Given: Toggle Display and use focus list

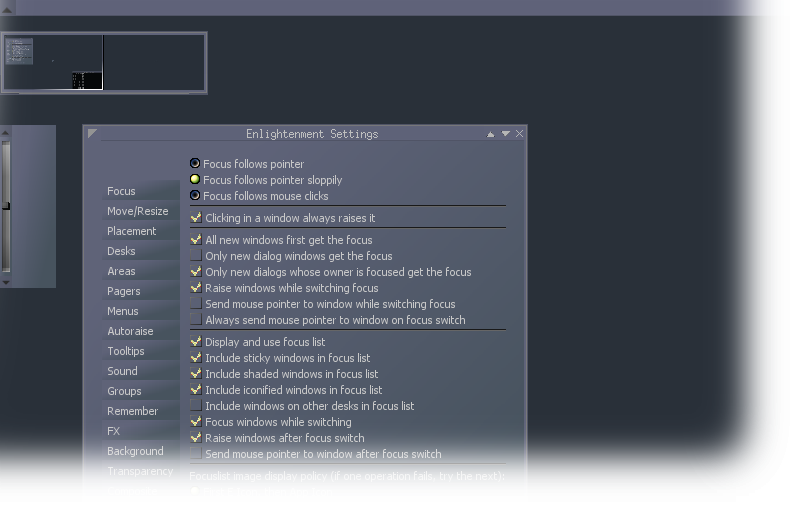Looking at the screenshot, I should (x=196, y=341).
